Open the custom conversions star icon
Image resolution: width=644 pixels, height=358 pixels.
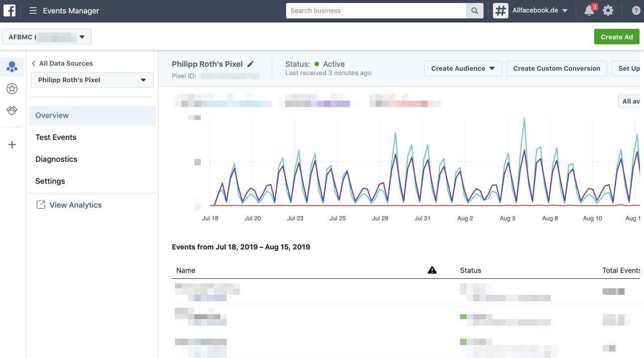[12, 89]
